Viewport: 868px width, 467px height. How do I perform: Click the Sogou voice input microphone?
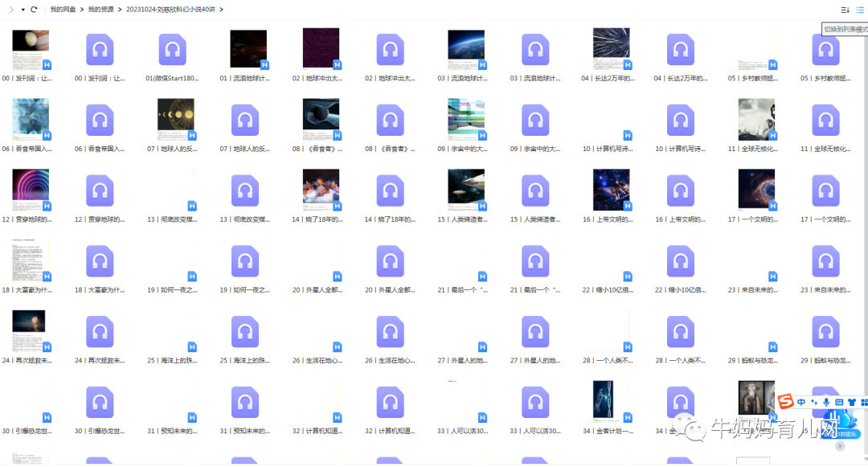(x=826, y=402)
